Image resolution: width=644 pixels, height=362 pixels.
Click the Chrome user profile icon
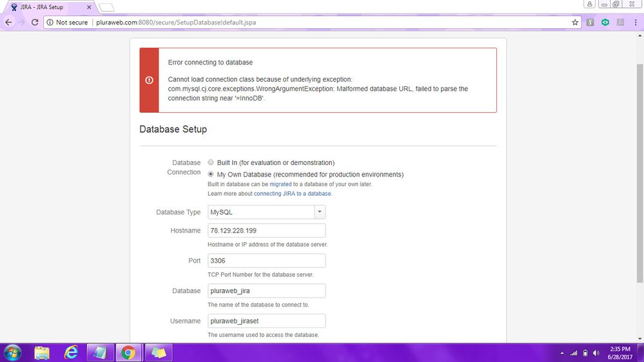click(x=589, y=4)
